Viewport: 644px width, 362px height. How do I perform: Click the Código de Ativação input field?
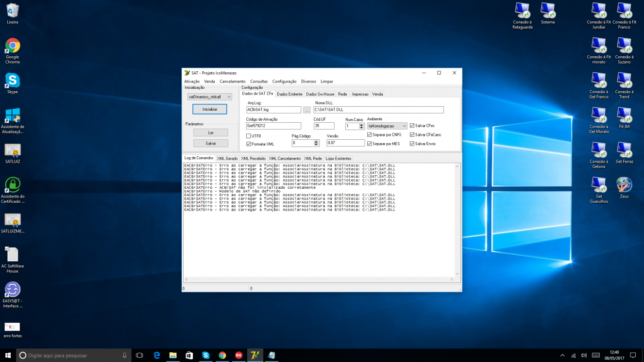click(273, 126)
